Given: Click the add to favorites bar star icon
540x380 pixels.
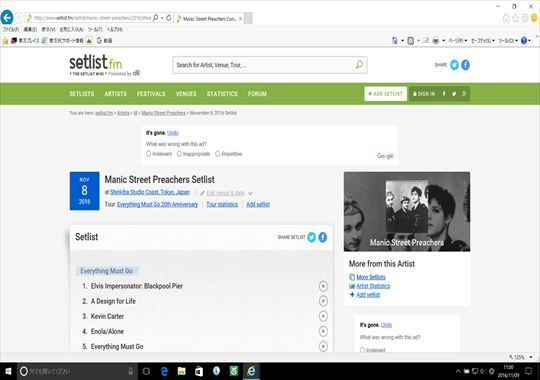Looking at the screenshot, I should (x=5, y=41).
